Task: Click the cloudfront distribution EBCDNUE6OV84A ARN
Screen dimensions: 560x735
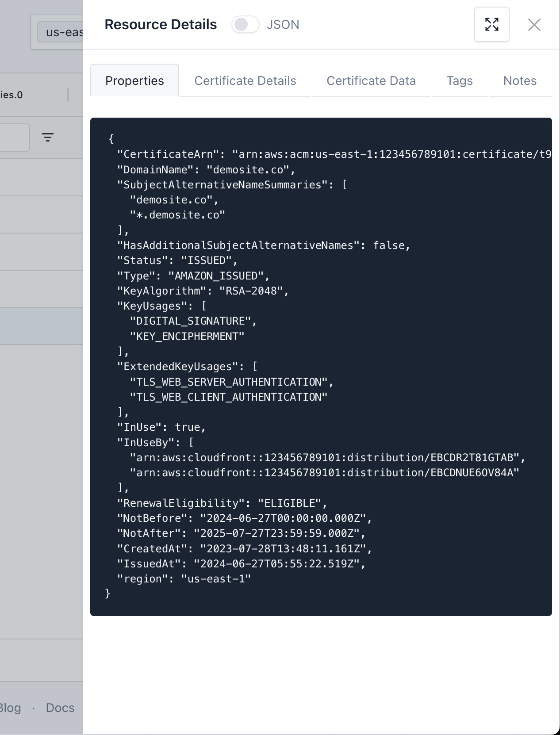Action: point(324,473)
